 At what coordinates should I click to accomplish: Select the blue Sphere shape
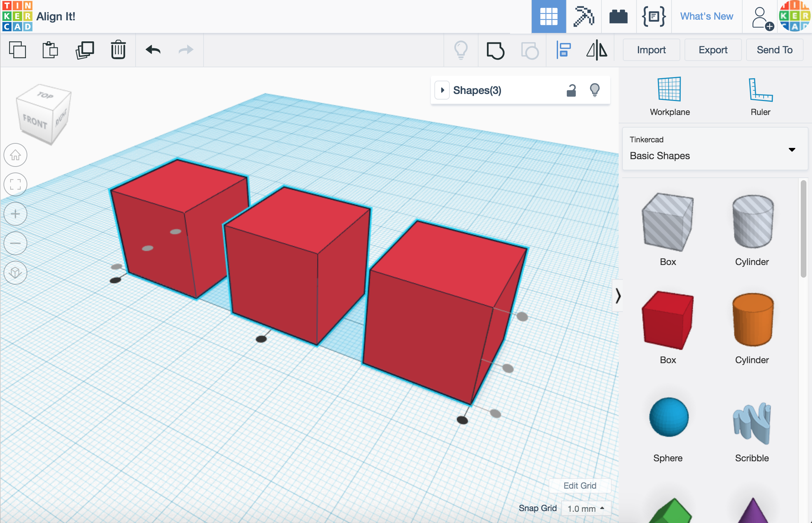click(x=668, y=417)
